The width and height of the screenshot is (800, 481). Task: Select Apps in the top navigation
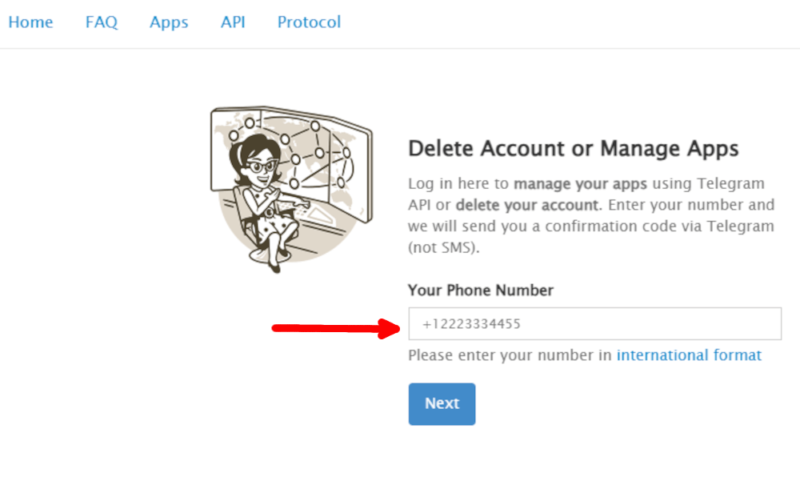coord(169,22)
